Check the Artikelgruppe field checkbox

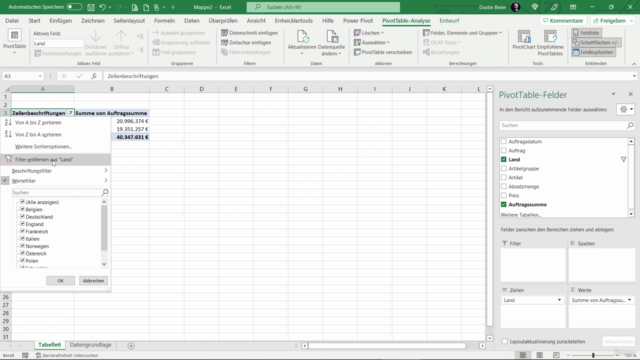click(x=504, y=168)
